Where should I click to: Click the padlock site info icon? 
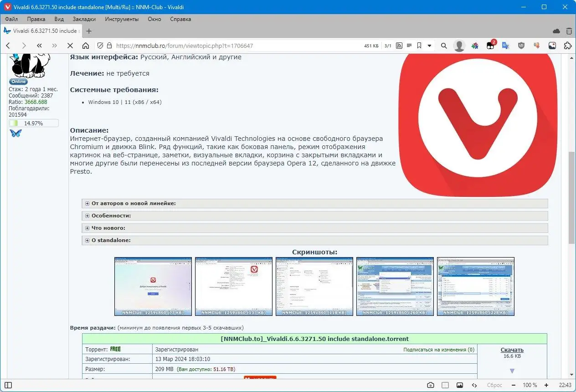(x=109, y=46)
